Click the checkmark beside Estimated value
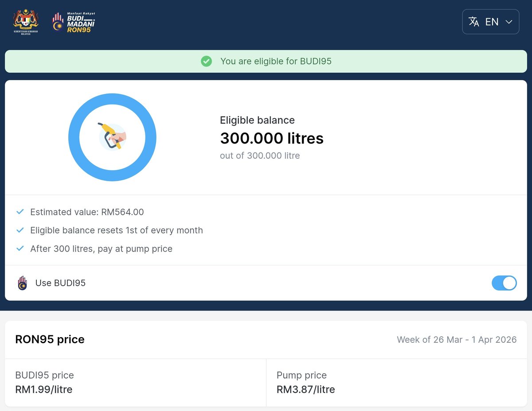This screenshot has width=532, height=411. (x=20, y=212)
